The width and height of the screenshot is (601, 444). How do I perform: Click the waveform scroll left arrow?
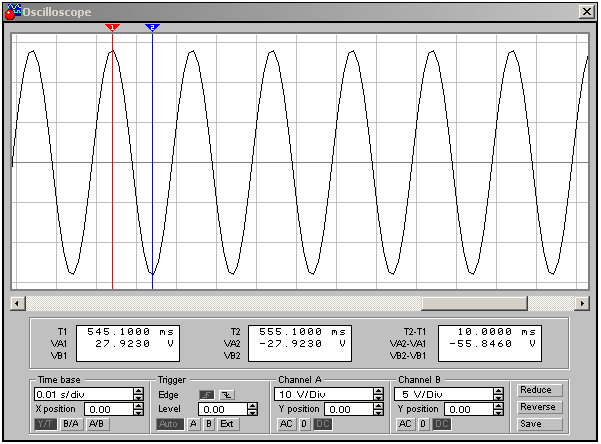click(18, 304)
